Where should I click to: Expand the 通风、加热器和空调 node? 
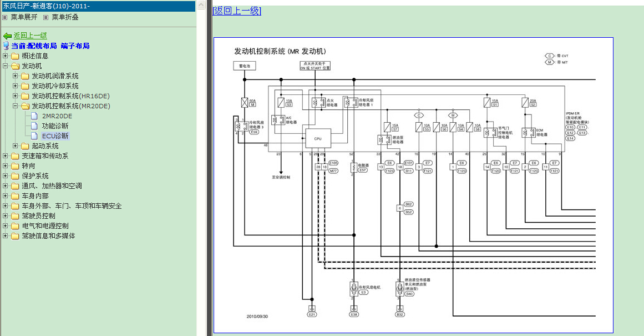coord(6,186)
